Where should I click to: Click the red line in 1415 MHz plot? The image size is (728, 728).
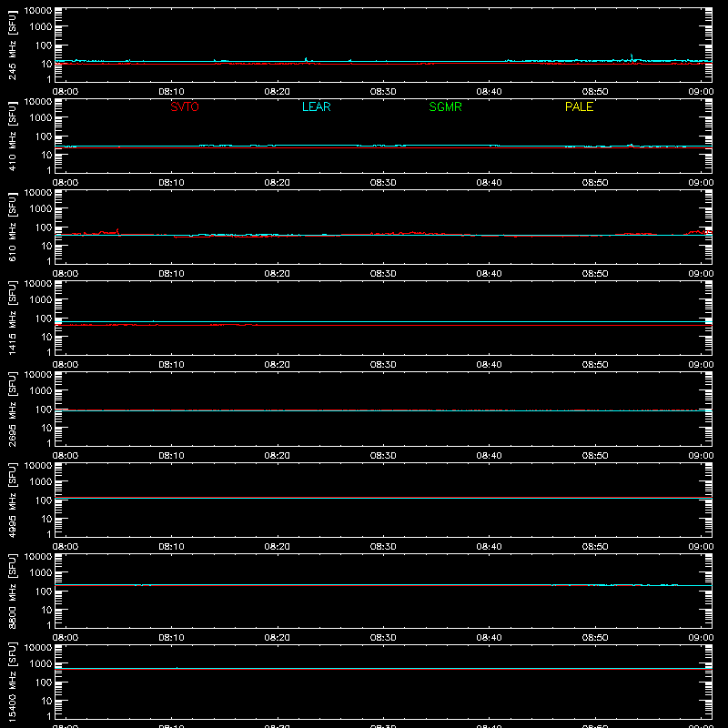[x=383, y=325]
